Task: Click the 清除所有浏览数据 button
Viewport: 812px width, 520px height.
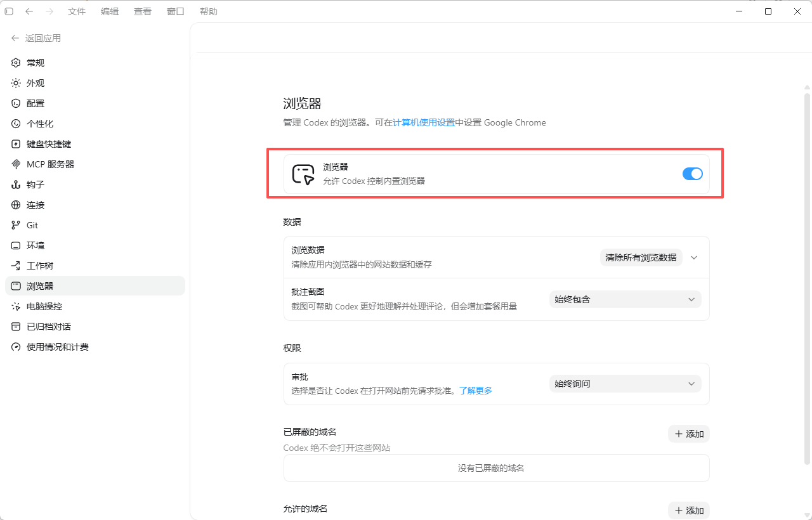Action: (x=641, y=257)
